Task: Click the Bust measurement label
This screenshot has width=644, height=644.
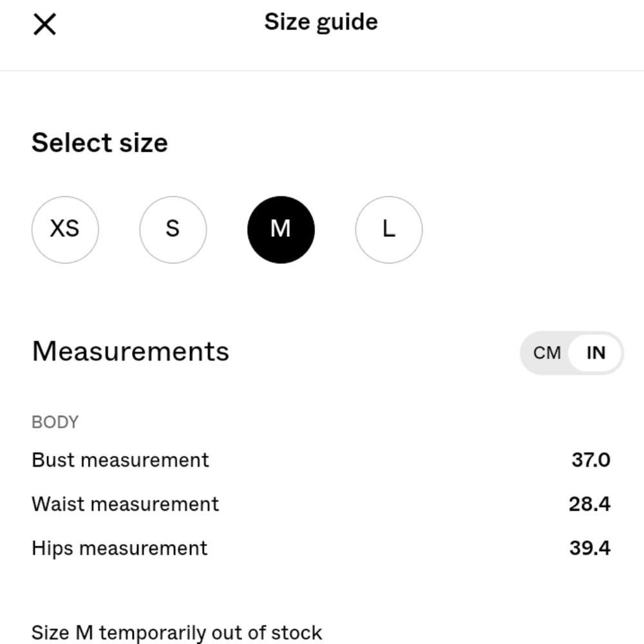Action: 120,460
